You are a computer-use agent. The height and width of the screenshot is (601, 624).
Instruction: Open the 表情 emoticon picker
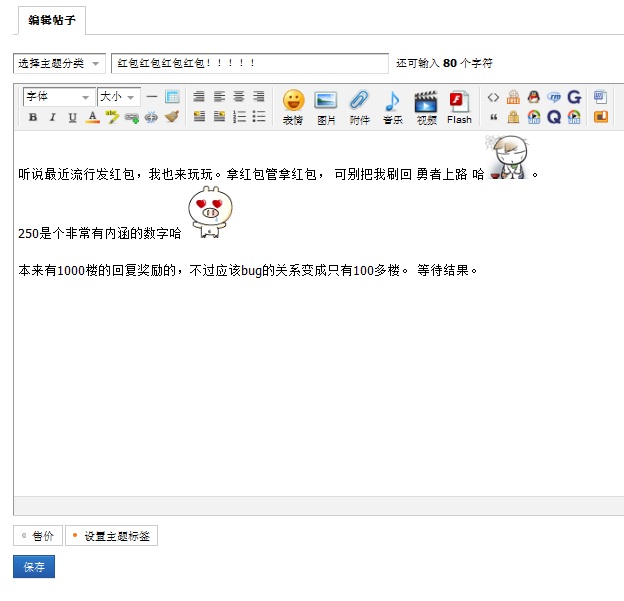coord(293,107)
